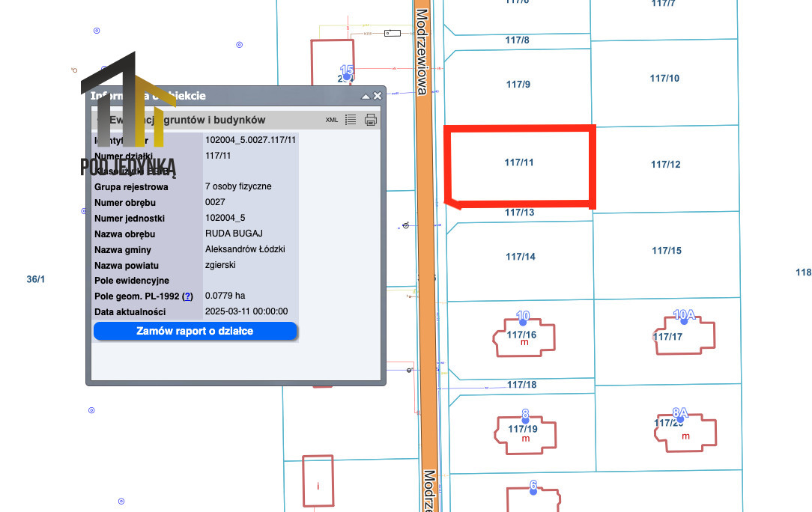Screen dimensions: 812x512
Task: Click parcel label 36/1 on the map
Action: point(36,279)
